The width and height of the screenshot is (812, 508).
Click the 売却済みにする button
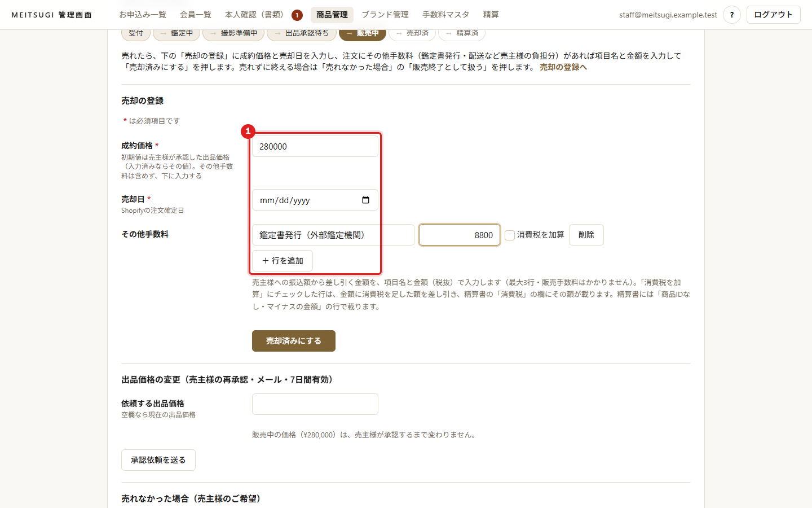[294, 341]
